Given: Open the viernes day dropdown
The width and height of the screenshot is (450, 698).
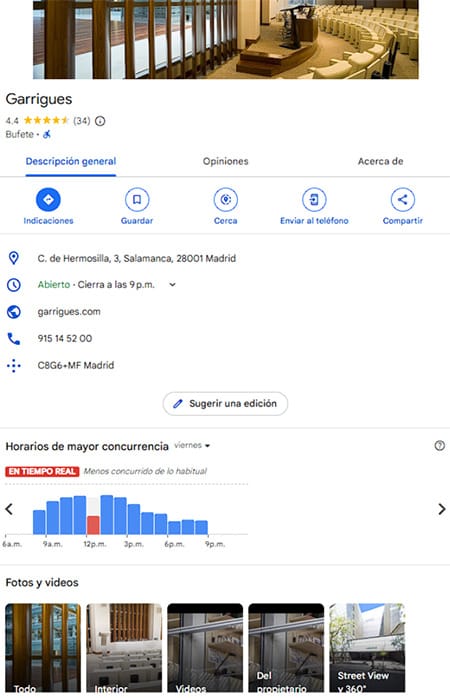Looking at the screenshot, I should click(192, 445).
